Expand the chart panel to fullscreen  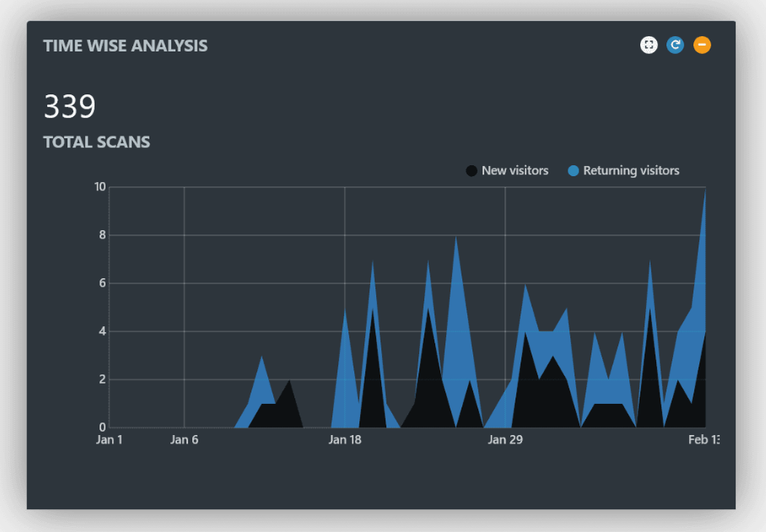[x=649, y=46]
